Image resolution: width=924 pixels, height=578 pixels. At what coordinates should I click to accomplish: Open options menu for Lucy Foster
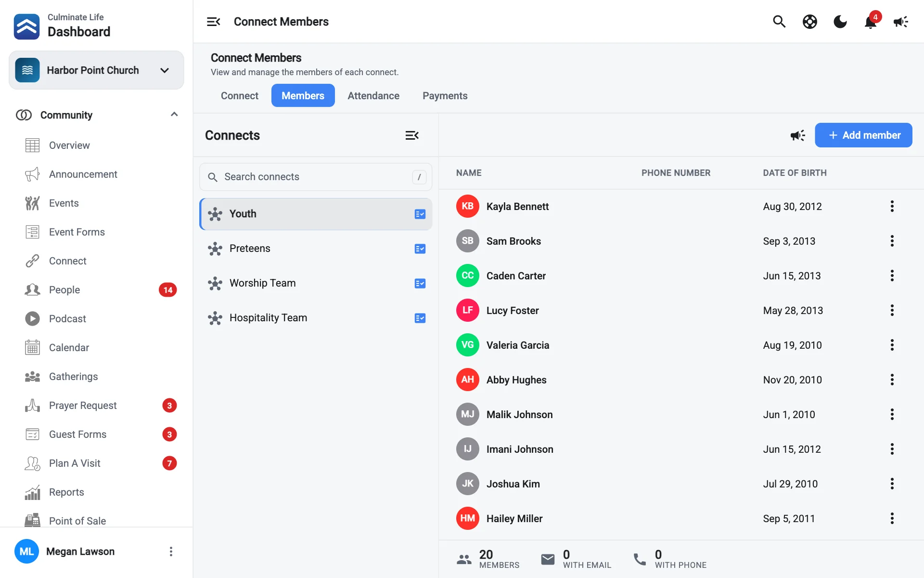click(x=892, y=310)
